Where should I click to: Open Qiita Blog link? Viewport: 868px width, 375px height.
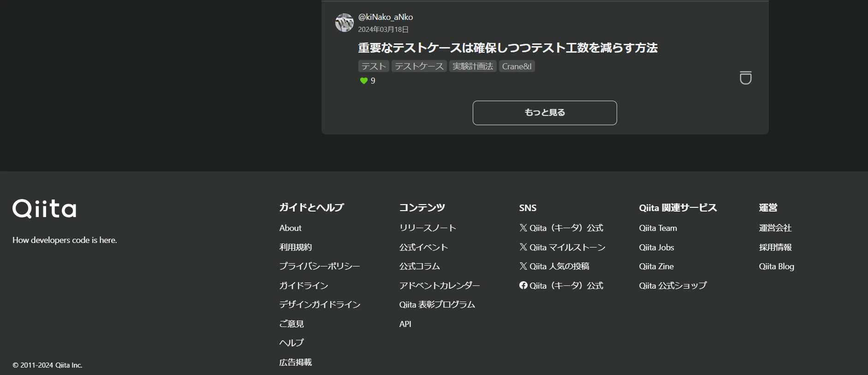(777, 266)
